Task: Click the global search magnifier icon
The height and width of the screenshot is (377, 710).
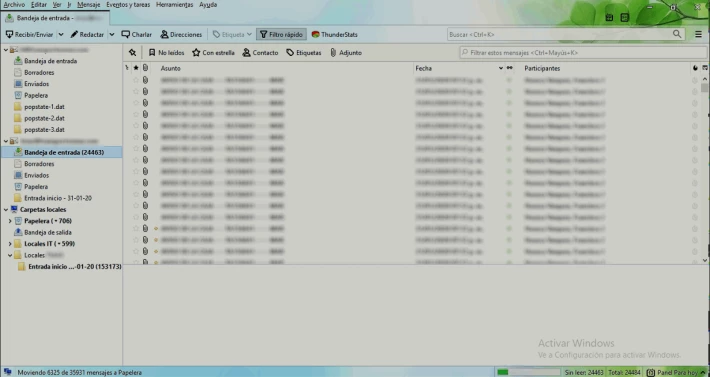Action: (x=677, y=34)
